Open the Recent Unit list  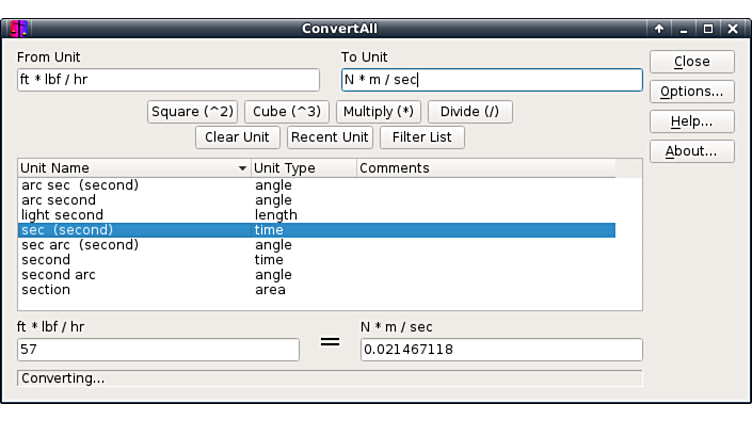point(330,137)
